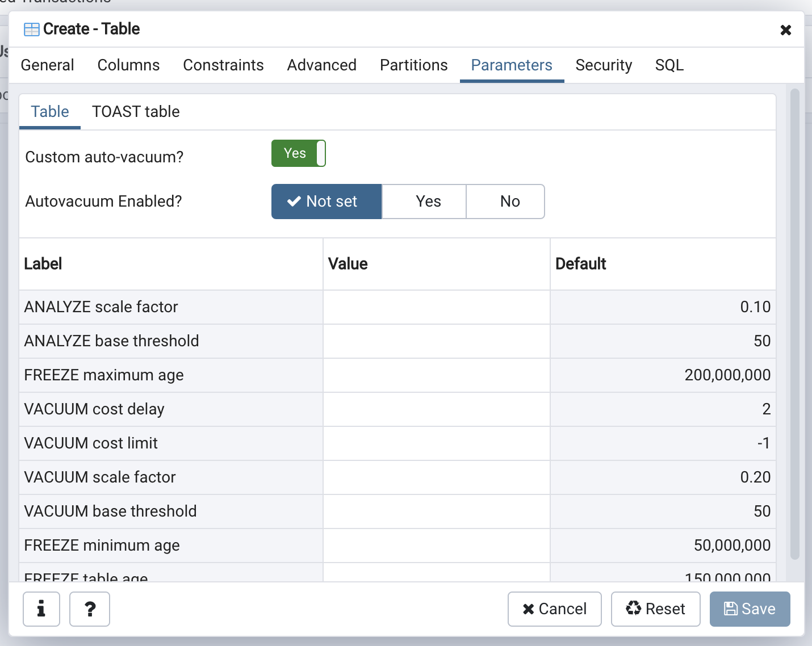
Task: Click VACUUM cost delay value cell
Action: click(x=436, y=409)
